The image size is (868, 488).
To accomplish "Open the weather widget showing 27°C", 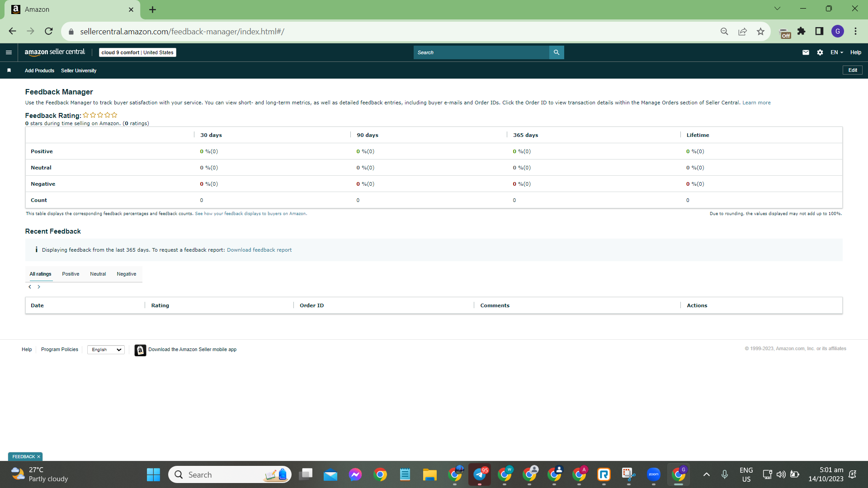I will coord(40,474).
